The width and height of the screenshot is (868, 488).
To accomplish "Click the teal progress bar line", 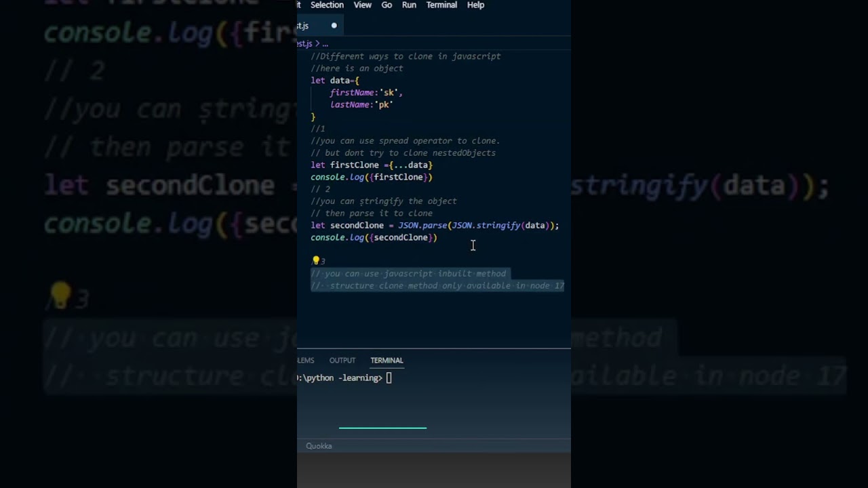I will (382, 428).
